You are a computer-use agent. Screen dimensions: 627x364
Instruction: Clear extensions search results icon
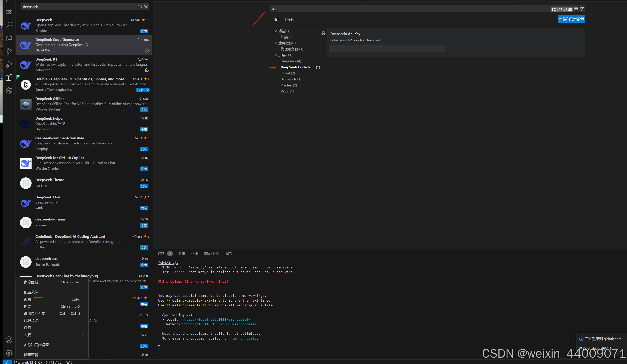140,7
